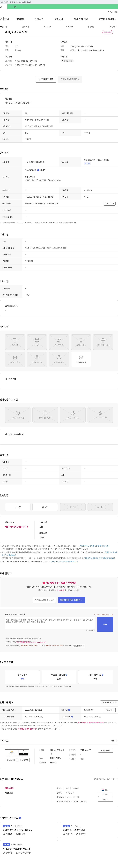
Task: Click the 모성보호시설 icon
Action: (x=59, y=360)
